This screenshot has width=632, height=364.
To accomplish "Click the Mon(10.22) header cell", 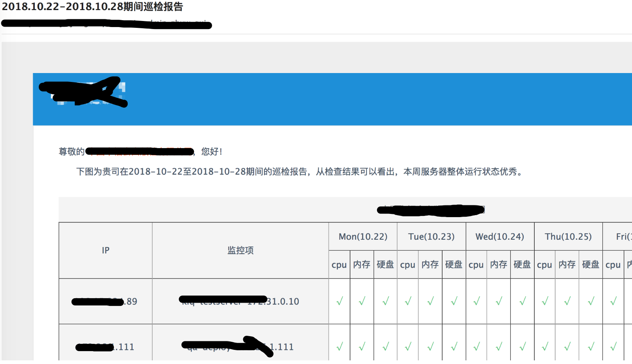I will click(x=363, y=236).
